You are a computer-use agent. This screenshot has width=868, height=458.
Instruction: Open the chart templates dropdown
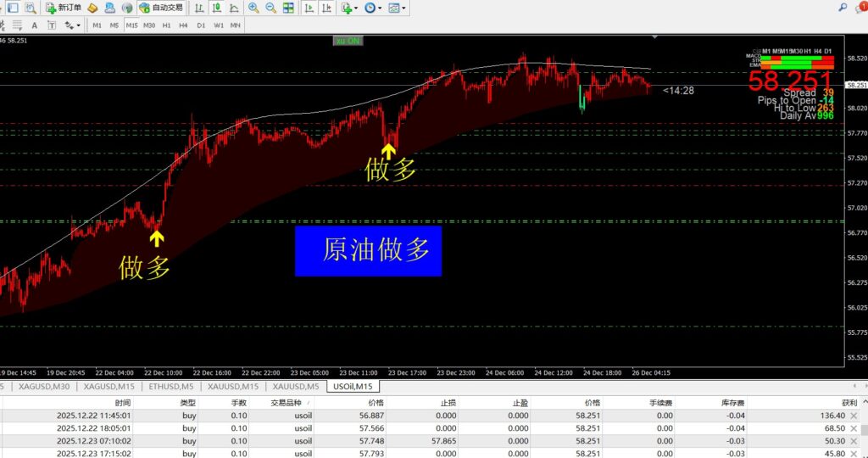pyautogui.click(x=397, y=8)
